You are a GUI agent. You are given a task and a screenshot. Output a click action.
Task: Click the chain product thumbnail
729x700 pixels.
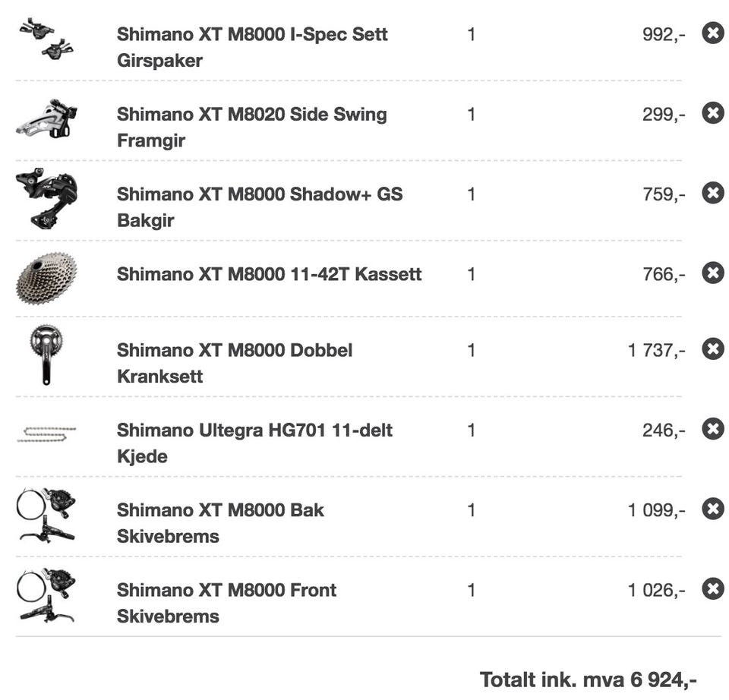point(46,434)
